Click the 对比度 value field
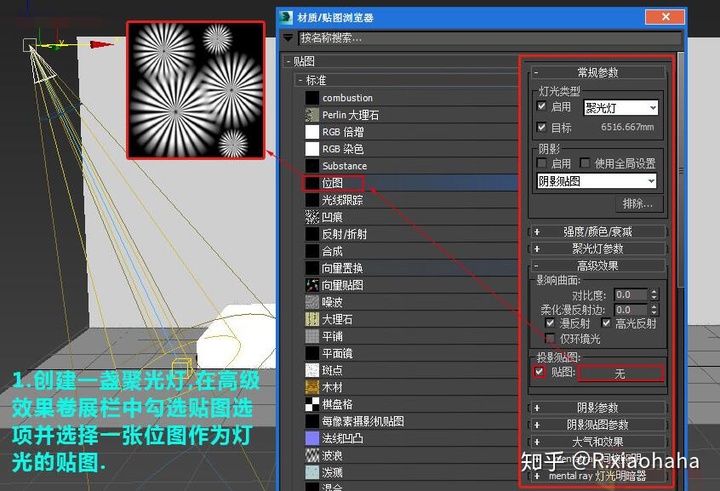The height and width of the screenshot is (491, 720). point(631,294)
